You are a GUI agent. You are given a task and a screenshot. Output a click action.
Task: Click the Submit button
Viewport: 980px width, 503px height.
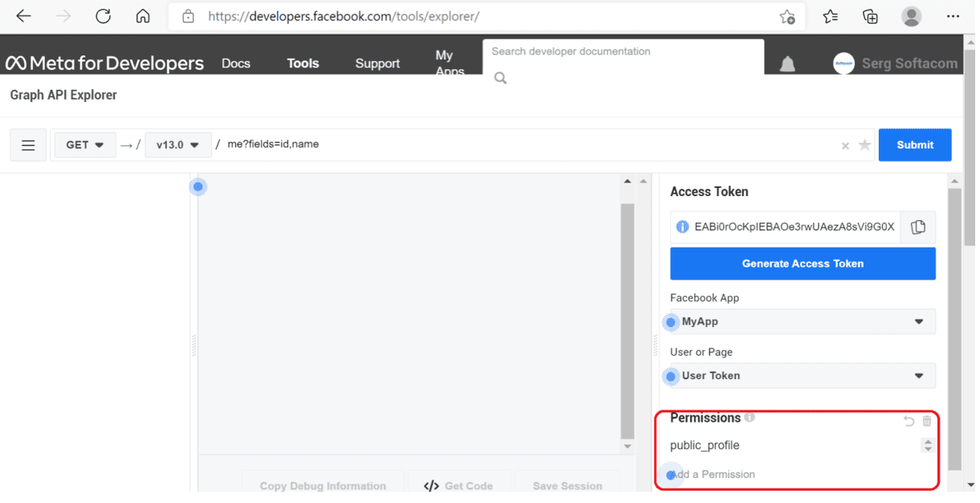[915, 145]
